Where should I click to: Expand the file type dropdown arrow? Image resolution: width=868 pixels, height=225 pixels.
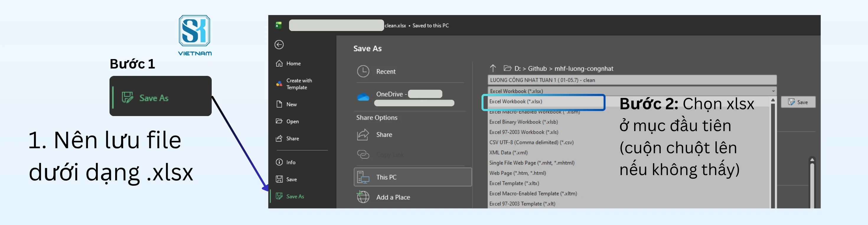[x=773, y=91]
